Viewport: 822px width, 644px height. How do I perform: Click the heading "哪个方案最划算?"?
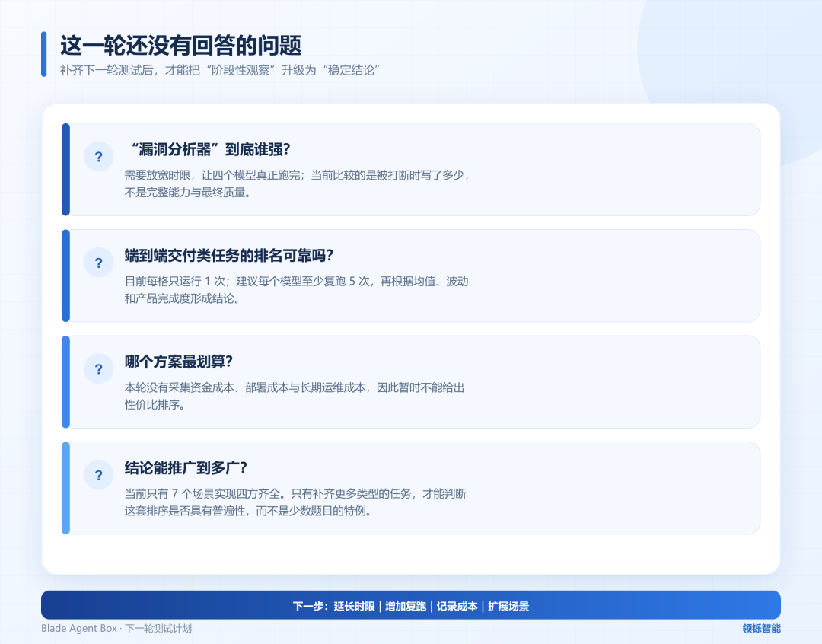click(x=179, y=362)
